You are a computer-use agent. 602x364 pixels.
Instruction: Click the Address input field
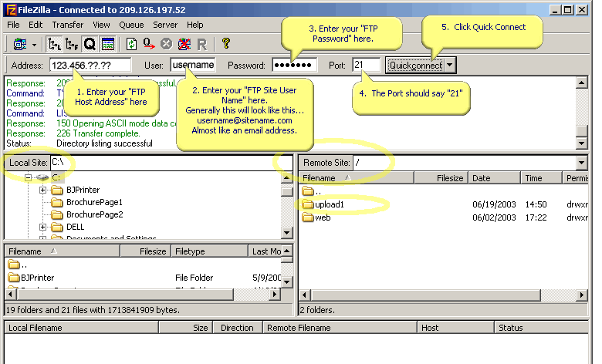click(x=90, y=66)
